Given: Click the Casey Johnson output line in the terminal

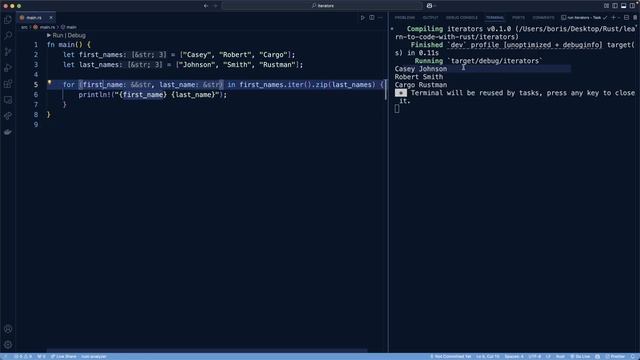Looking at the screenshot, I should (x=421, y=69).
